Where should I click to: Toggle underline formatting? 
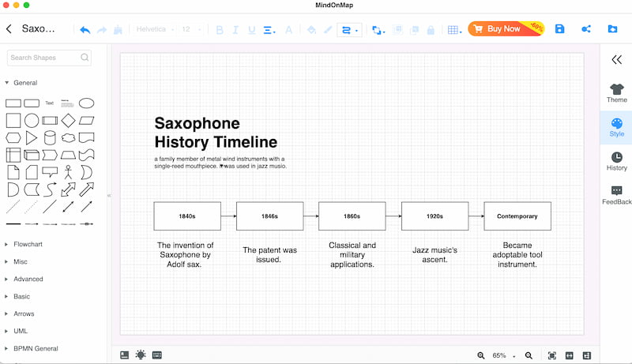252,30
